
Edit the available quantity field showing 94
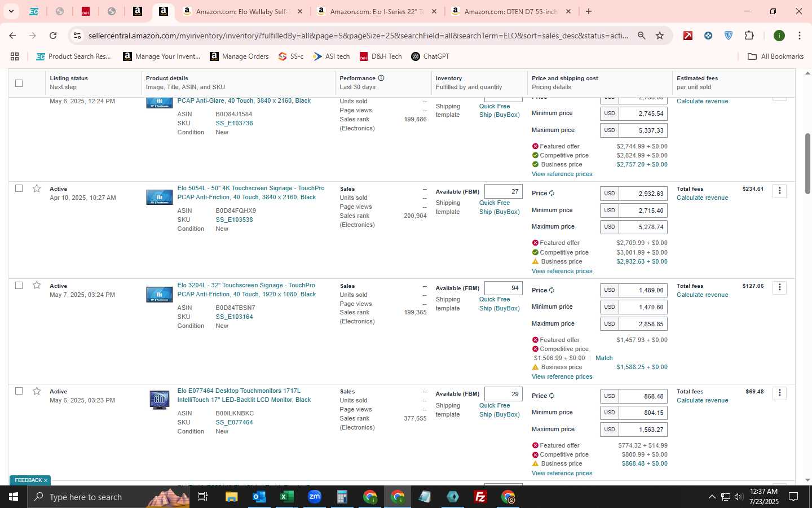click(504, 288)
